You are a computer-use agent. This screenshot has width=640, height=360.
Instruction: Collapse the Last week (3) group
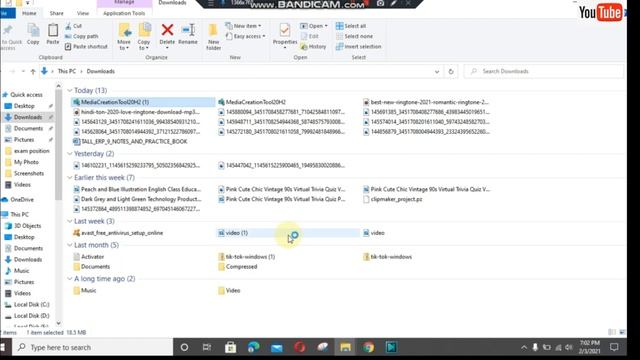point(70,221)
